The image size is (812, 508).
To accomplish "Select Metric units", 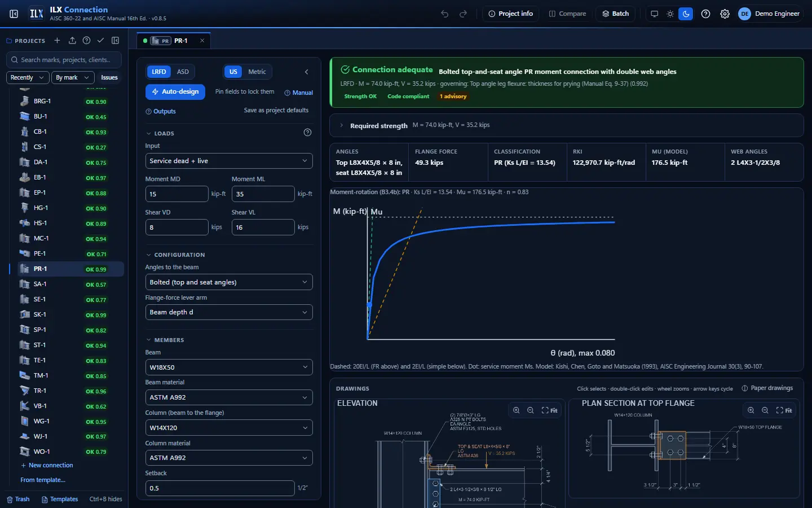I will [257, 72].
